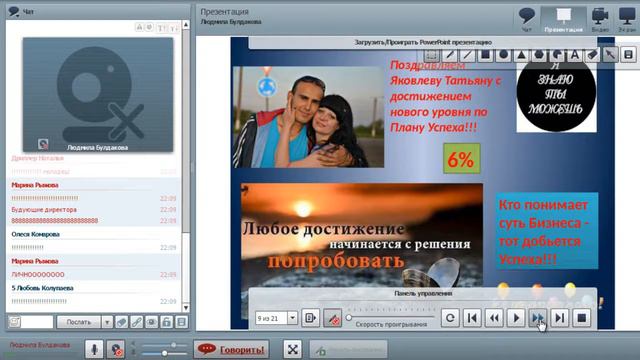Click the Людмила Булдакова webcam placeholder
Viewport: 640px width, 360px height.
98,95
